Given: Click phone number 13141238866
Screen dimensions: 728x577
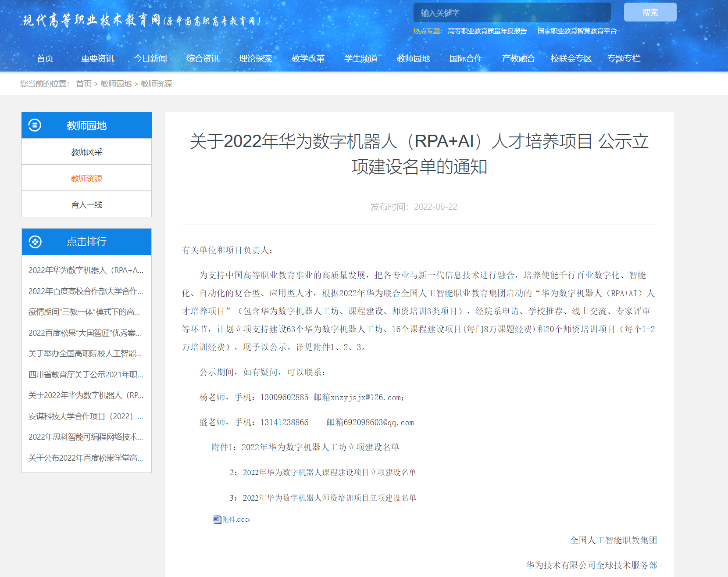Looking at the screenshot, I should click(285, 423).
